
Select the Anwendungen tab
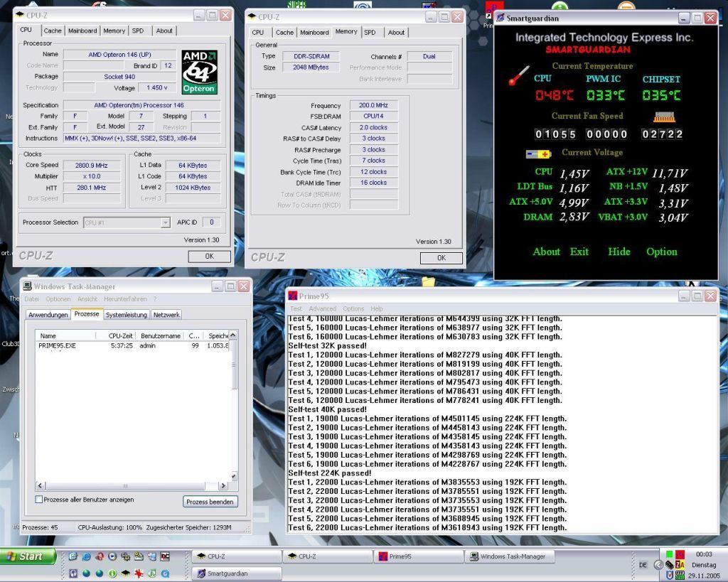pyautogui.click(x=48, y=315)
